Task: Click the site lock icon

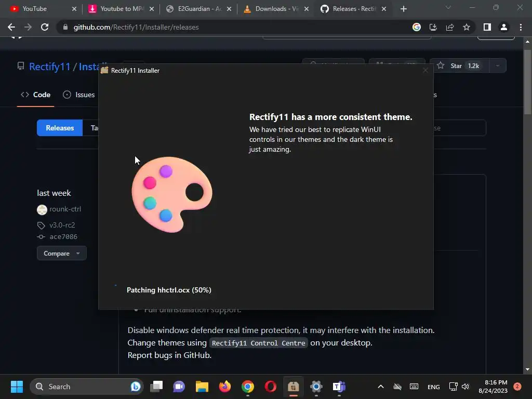Action: 65,27
